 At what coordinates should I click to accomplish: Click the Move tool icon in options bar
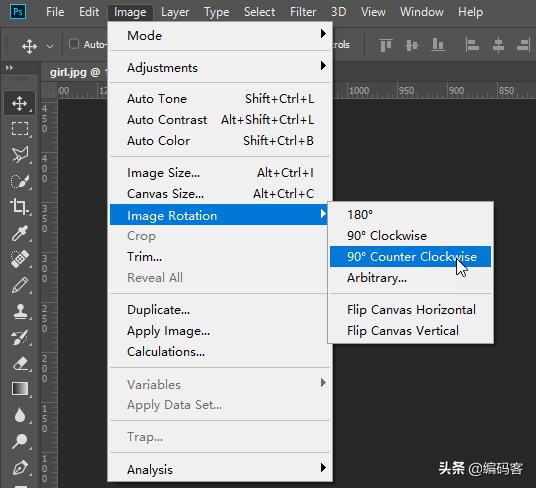point(29,45)
